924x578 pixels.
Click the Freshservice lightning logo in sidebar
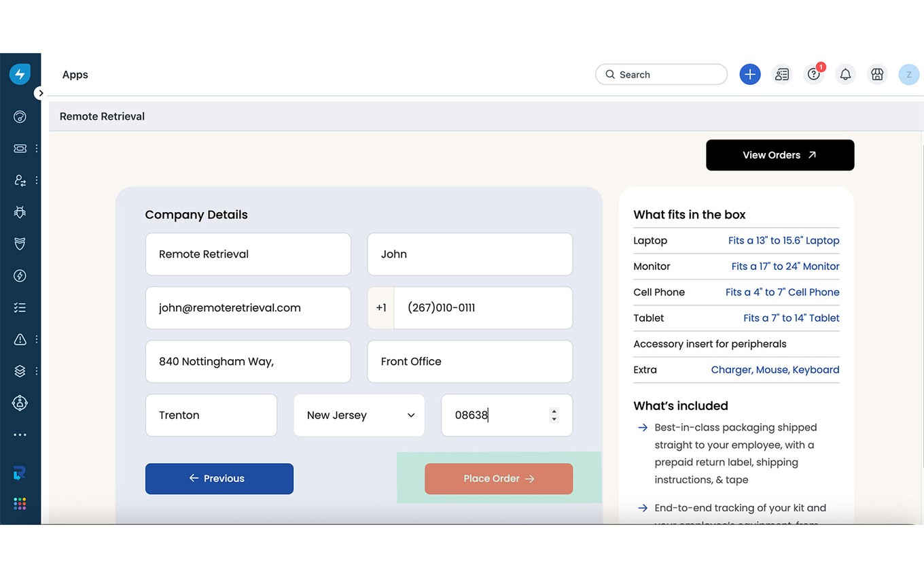pos(20,74)
